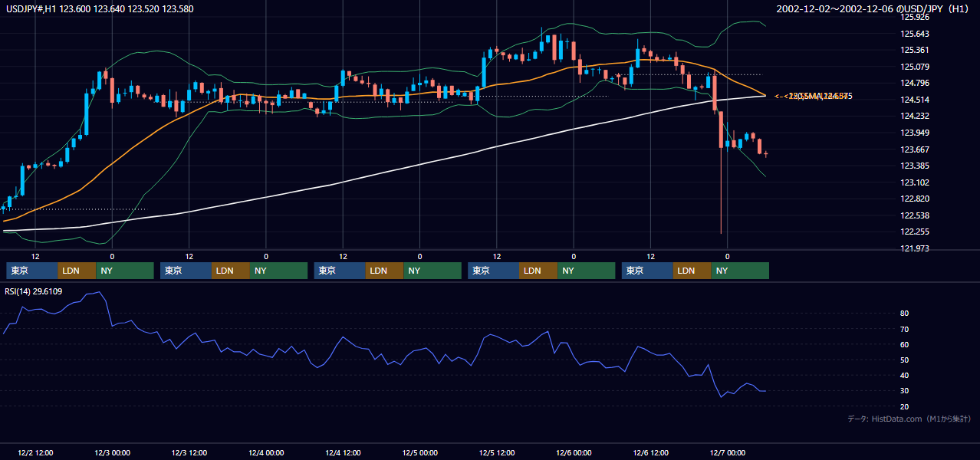
Task: Click the 12/6 00:00 time axis label
Action: [574, 453]
